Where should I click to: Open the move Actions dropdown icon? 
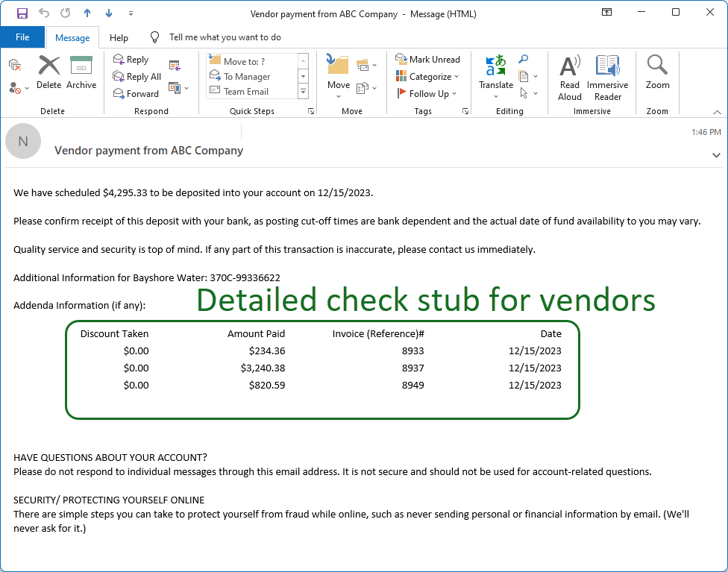[x=366, y=88]
